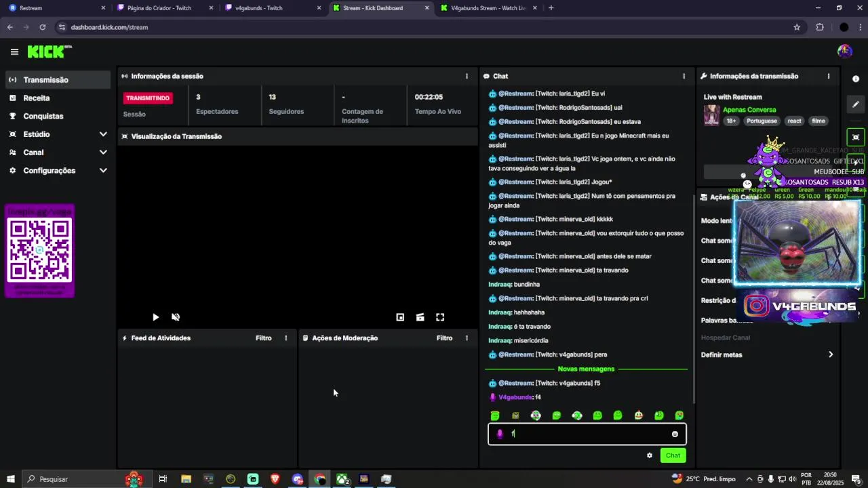The height and width of the screenshot is (488, 868).
Task: Select Transmissão in the sidebar
Action: [58, 80]
